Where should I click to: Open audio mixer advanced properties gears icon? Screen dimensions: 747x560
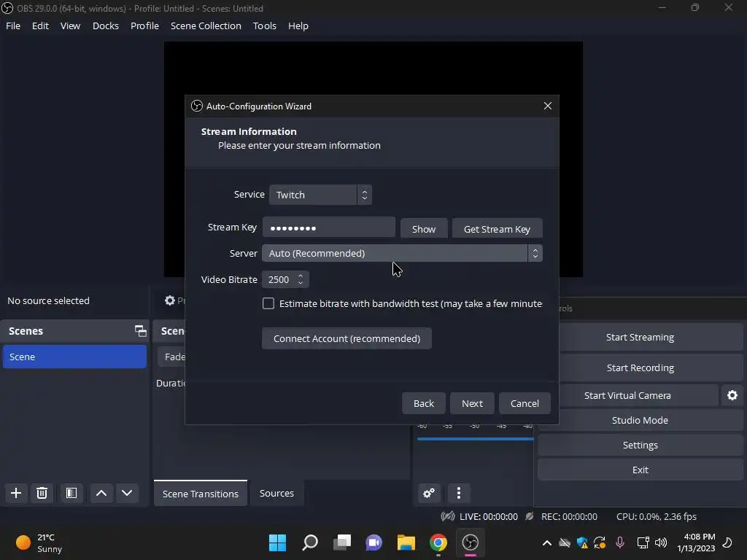point(429,493)
